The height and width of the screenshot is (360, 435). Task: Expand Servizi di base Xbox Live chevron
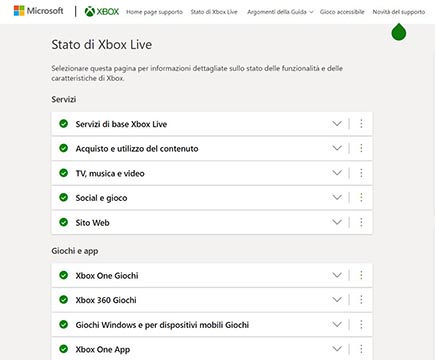pyautogui.click(x=337, y=124)
